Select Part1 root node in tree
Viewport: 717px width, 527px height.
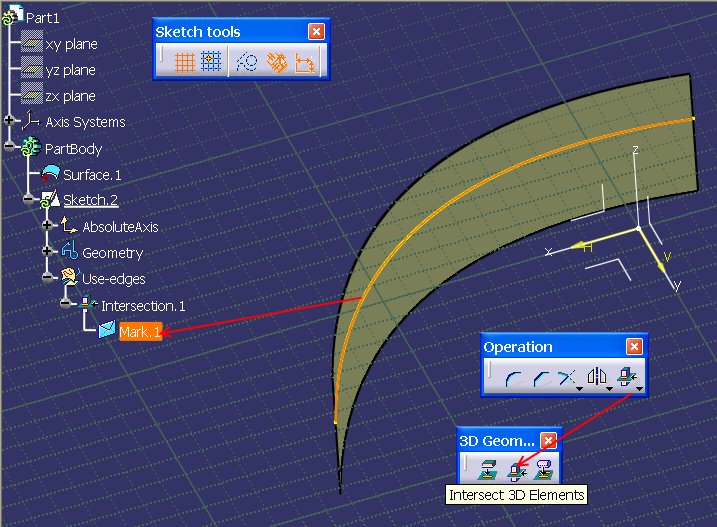click(43, 18)
